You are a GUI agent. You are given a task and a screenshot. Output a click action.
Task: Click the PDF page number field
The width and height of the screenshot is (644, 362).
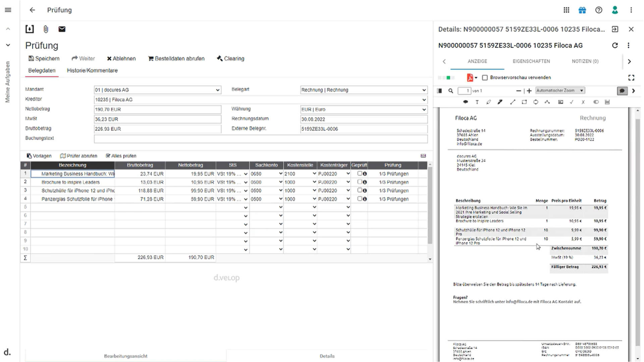click(x=465, y=91)
